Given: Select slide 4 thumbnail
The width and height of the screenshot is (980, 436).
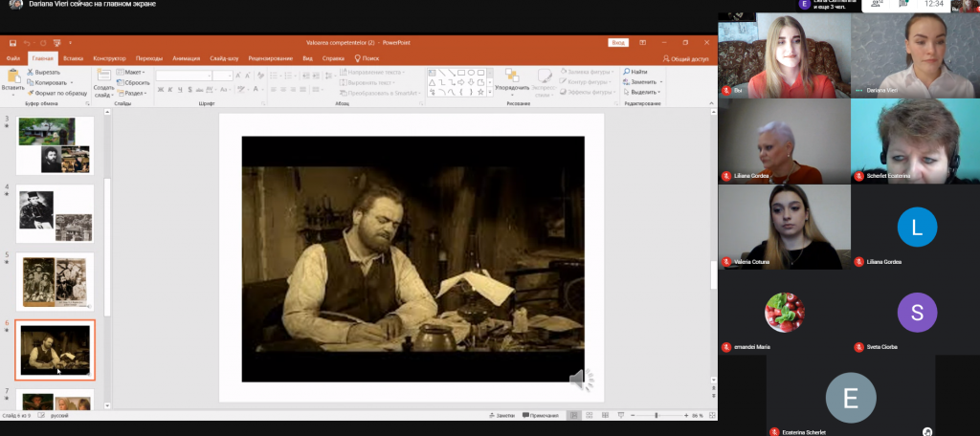Looking at the screenshot, I should point(55,213).
